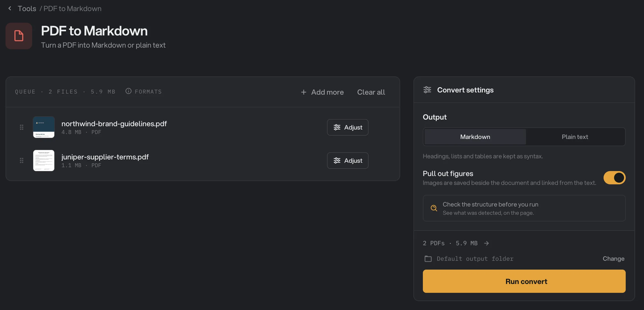Grab the drag handle for northwind-brand-guidelines.pdf
Image resolution: width=644 pixels, height=310 pixels.
tap(22, 127)
